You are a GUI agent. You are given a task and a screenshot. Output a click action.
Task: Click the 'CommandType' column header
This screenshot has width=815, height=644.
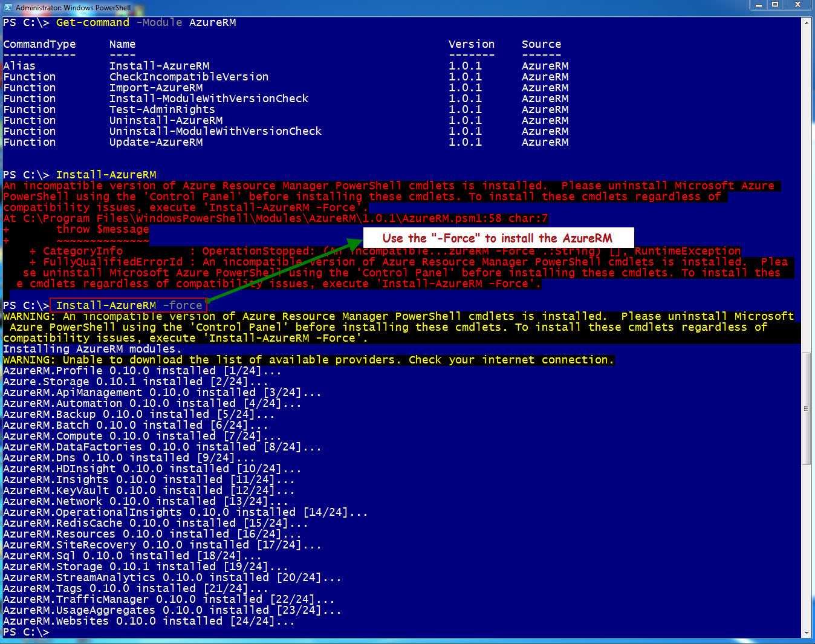[x=39, y=44]
